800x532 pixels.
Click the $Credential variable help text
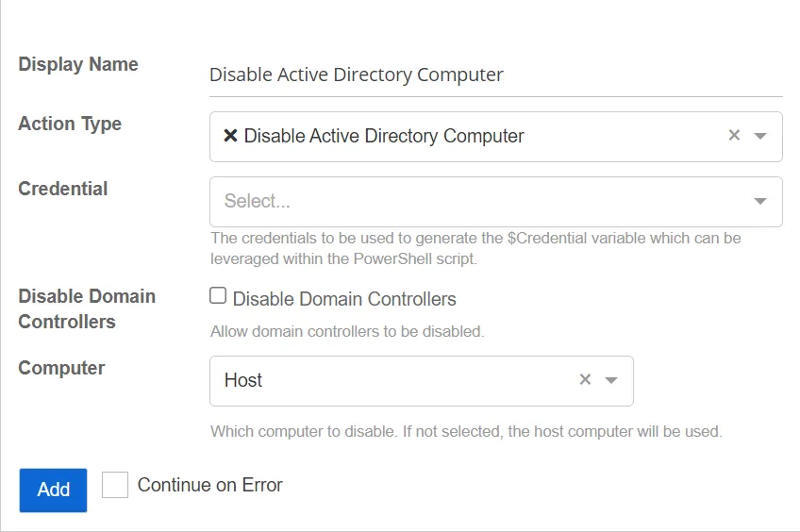pyautogui.click(x=475, y=248)
